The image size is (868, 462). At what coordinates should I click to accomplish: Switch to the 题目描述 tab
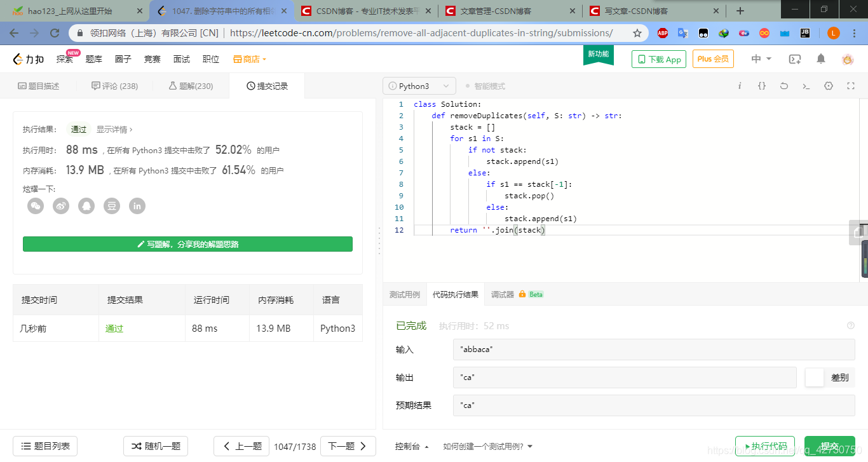coord(38,86)
